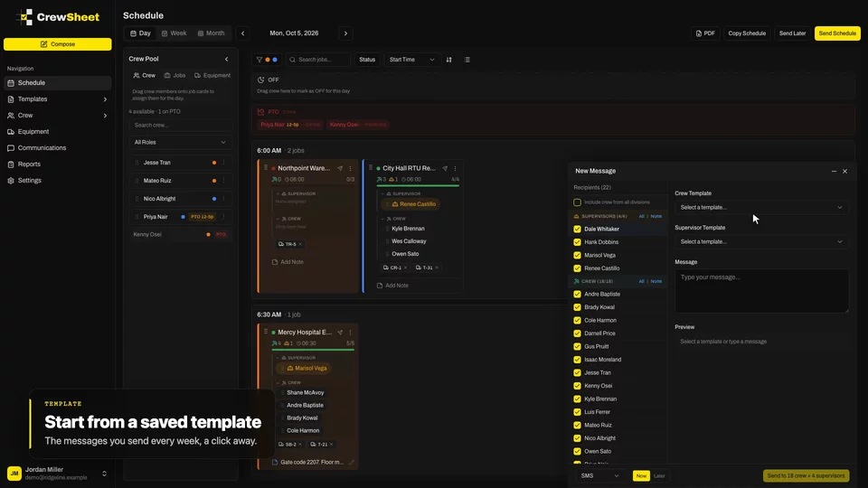Switch to Day view
Image resolution: width=868 pixels, height=488 pixels.
(x=141, y=33)
